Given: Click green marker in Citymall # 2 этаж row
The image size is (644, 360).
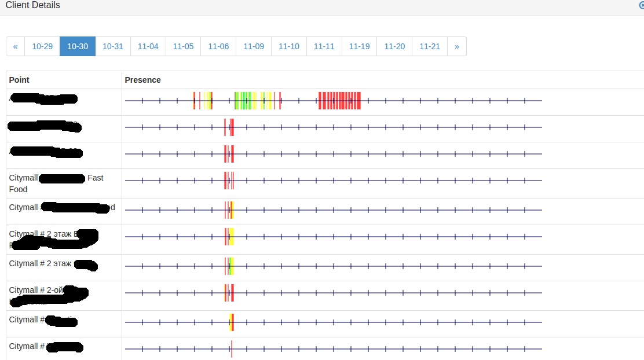Looking at the screenshot, I should 231,266.
